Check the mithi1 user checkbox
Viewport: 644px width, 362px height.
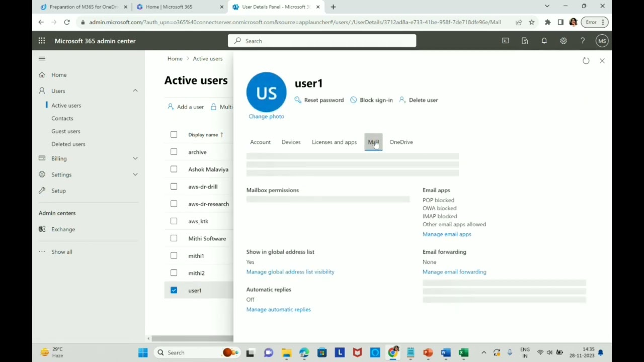click(x=174, y=255)
